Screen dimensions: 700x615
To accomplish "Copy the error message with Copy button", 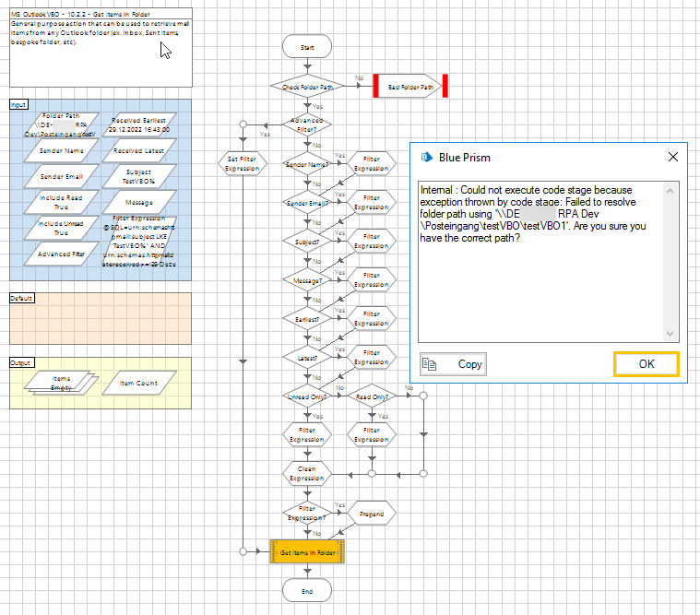I will (453, 364).
